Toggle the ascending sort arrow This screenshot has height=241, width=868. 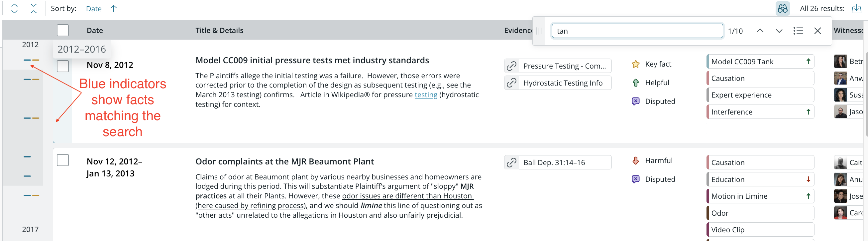pos(114,8)
